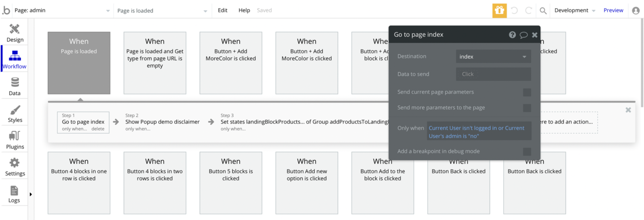Viewport: 644px width, 220px height.
Task: Open the Plugins icon
Action: (15, 136)
